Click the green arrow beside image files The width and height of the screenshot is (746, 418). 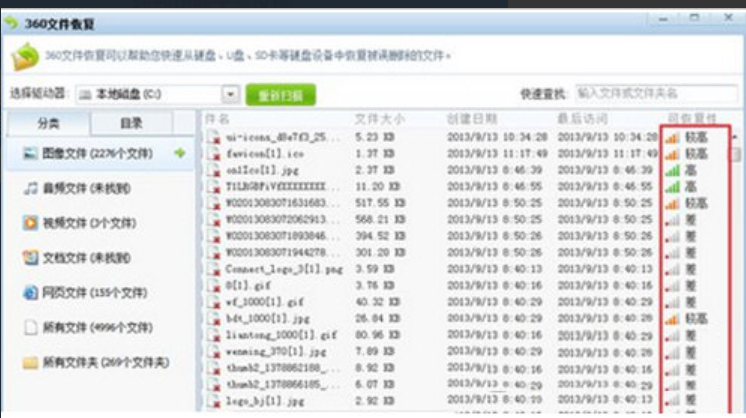(x=180, y=153)
